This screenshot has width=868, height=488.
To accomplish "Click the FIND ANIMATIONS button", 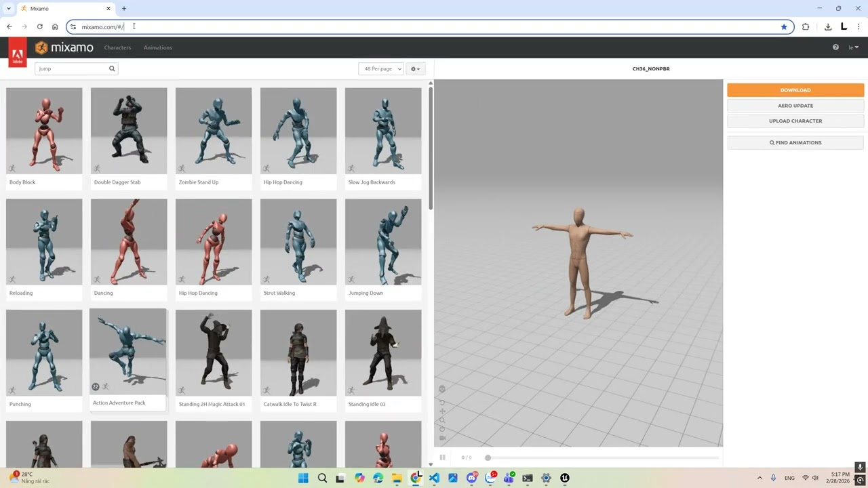I will coord(795,142).
